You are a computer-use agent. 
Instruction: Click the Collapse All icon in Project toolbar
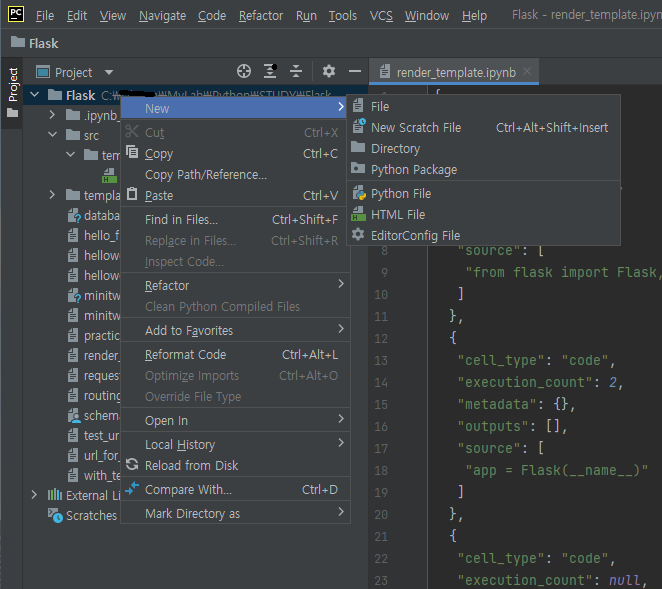[x=296, y=71]
